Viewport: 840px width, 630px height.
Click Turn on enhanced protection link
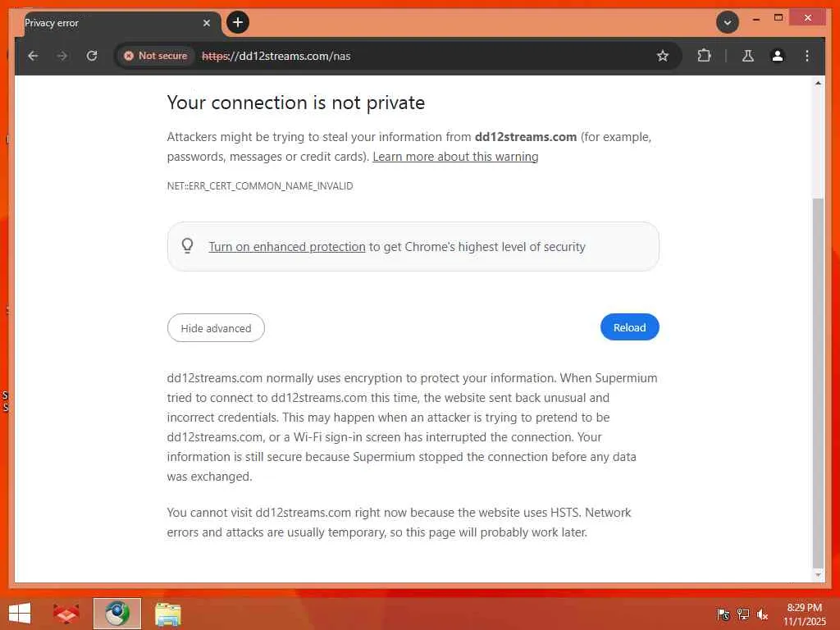287,247
